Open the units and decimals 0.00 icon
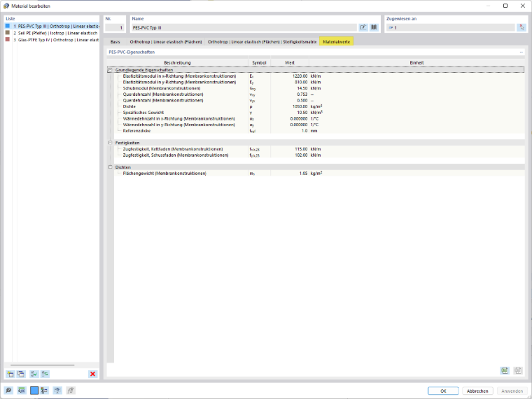 tap(22, 391)
